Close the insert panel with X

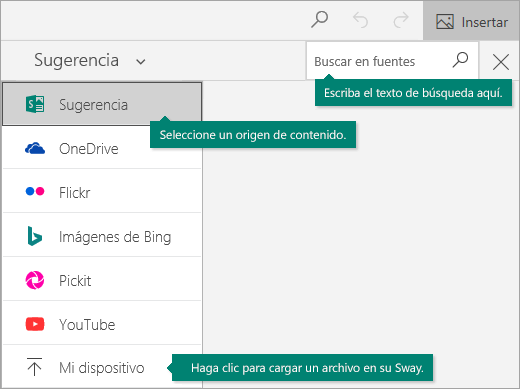(501, 62)
